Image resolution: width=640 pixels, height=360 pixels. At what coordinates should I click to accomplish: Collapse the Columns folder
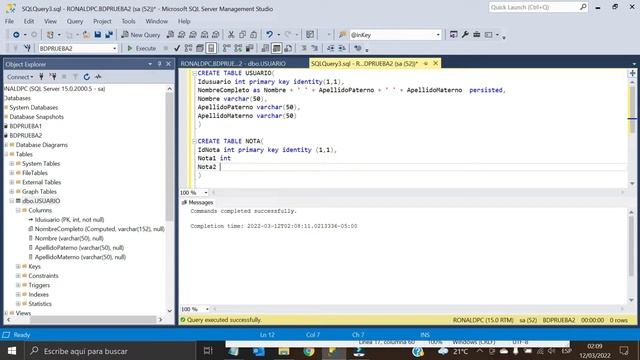click(x=18, y=210)
